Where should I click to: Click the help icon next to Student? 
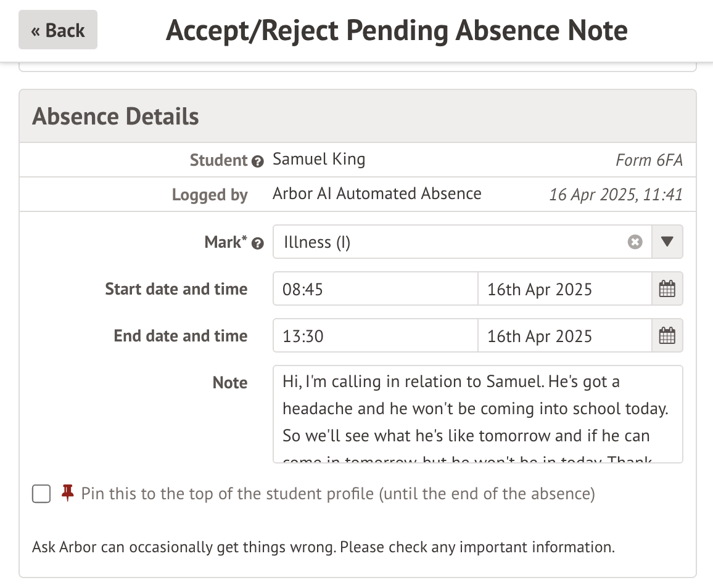point(258,161)
